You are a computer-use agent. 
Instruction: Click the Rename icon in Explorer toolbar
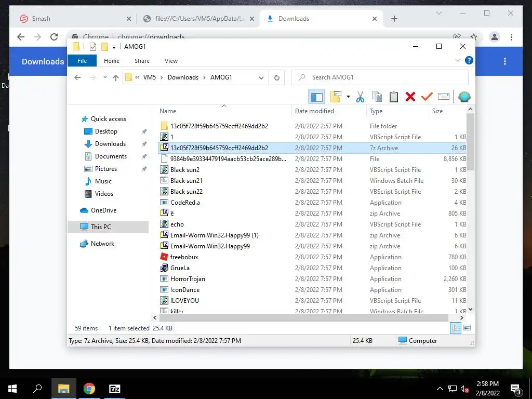444,97
